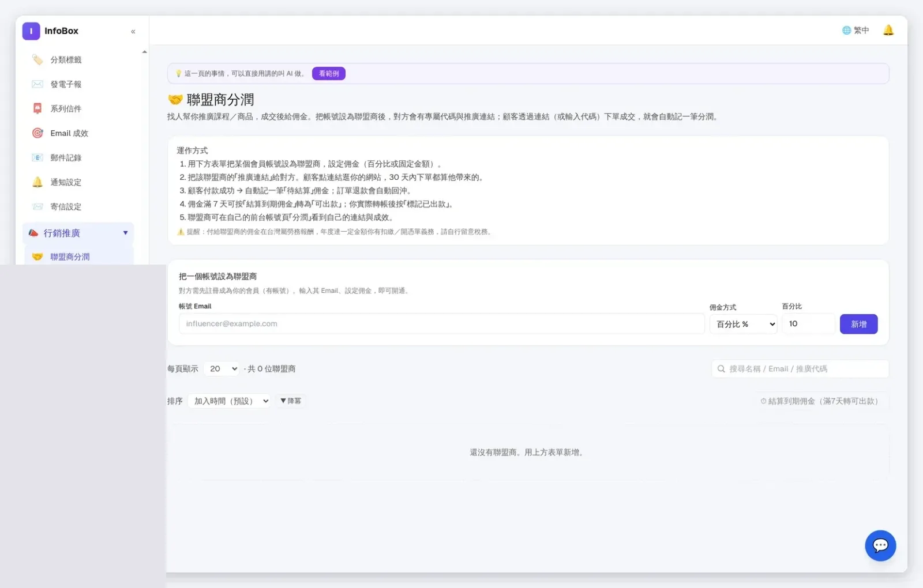
Task: Open the 排序 加入時間 dropdown
Action: [229, 401]
